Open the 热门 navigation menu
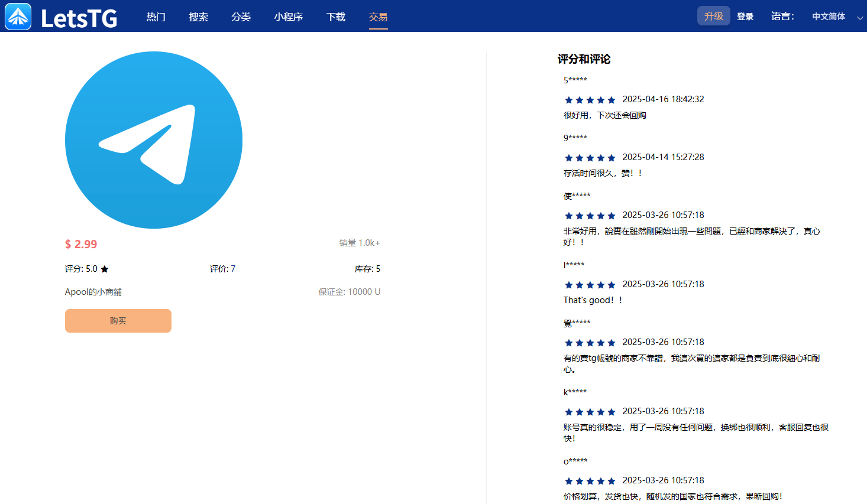The image size is (867, 504). point(155,17)
